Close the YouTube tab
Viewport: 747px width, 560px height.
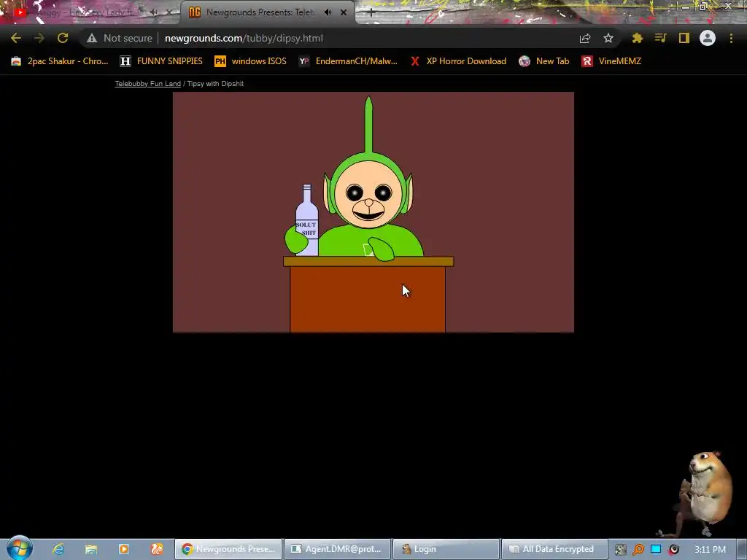pyautogui.click(x=169, y=12)
